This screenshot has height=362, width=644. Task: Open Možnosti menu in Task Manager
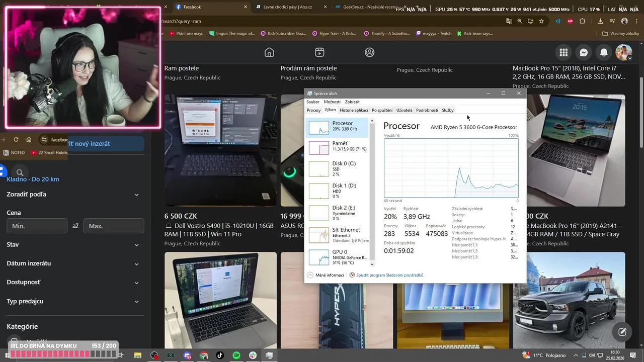point(332,102)
